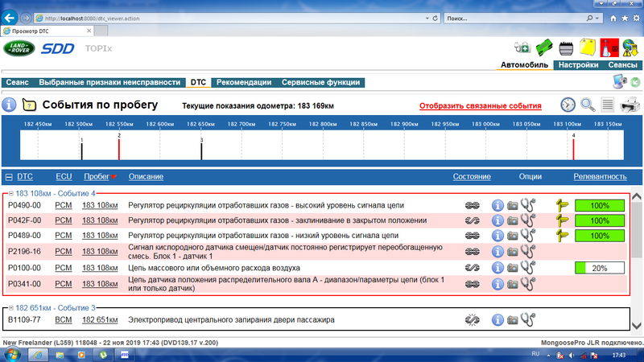Open the Windows Start button
Viewport: 644px width, 362px height.
click(x=12, y=354)
